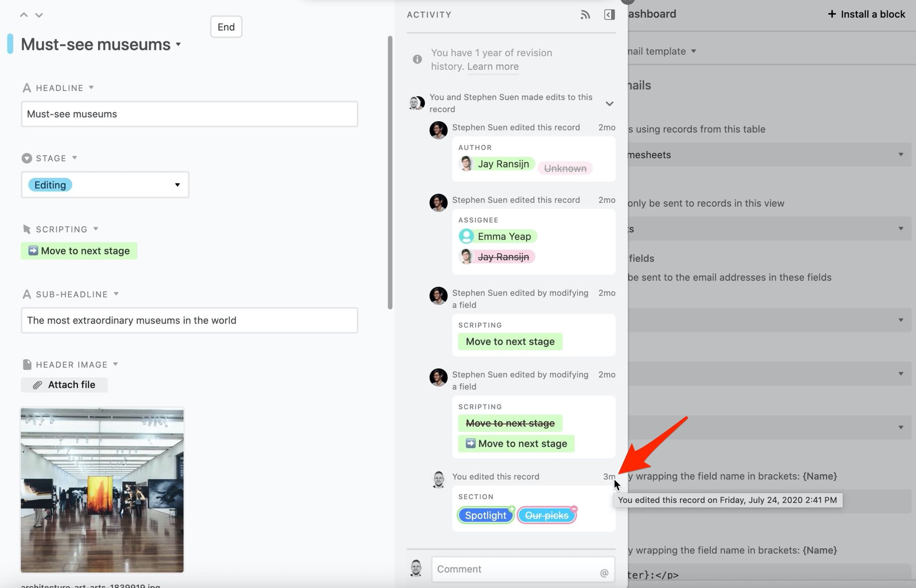The image size is (916, 588).
Task: Collapse the activity panel with sidebar icon
Action: (x=609, y=15)
